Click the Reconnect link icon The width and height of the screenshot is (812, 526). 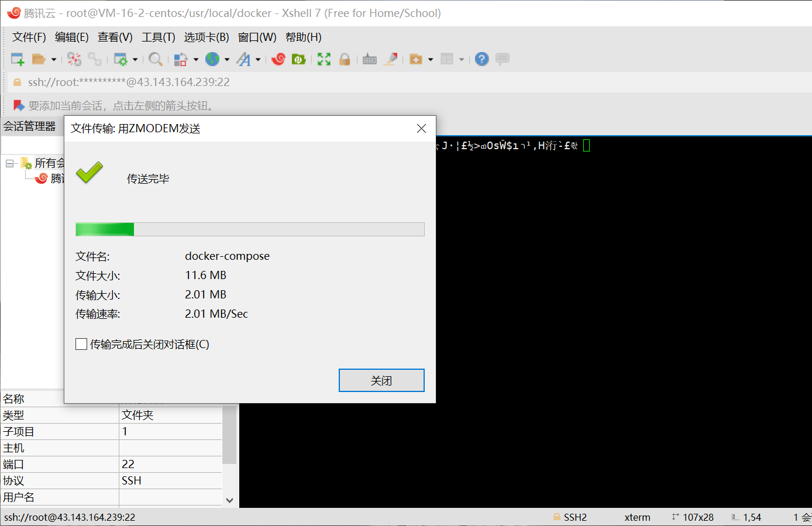pyautogui.click(x=95, y=59)
